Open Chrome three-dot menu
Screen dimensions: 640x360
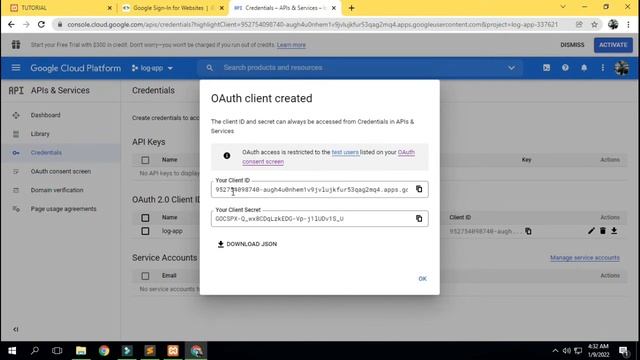click(629, 24)
